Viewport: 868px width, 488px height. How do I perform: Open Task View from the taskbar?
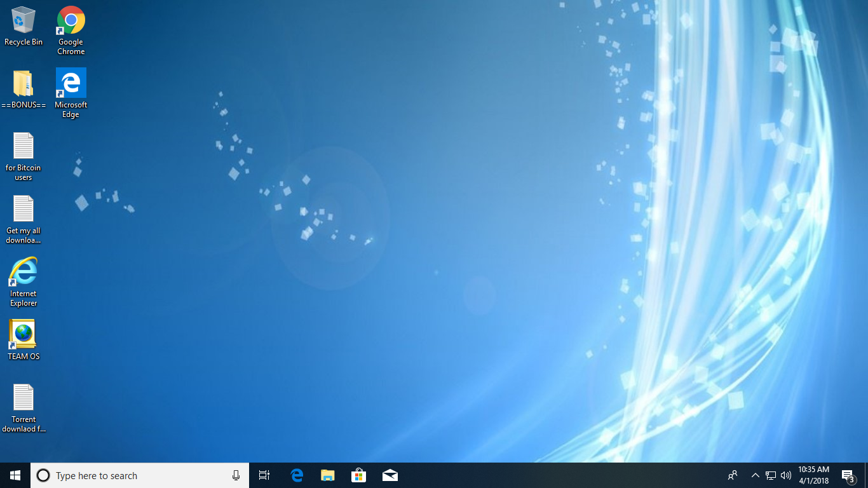click(264, 475)
